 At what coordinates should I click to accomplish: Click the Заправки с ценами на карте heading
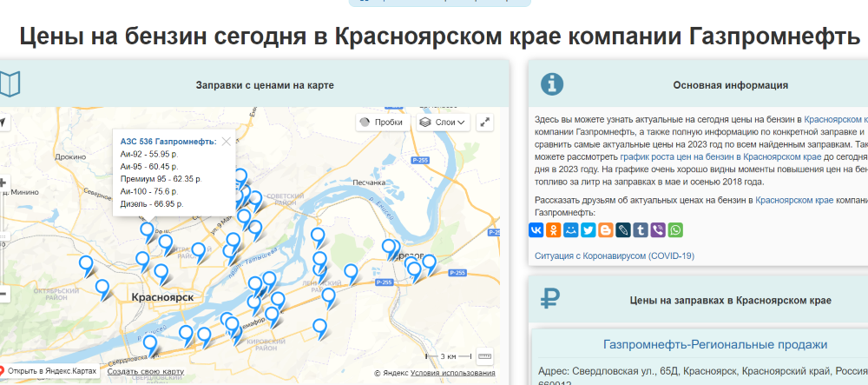[265, 85]
